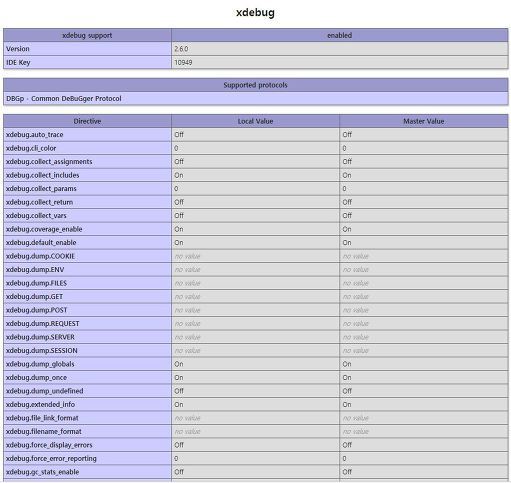Select the xdebug.dump.SESSION directive
The height and width of the screenshot is (483, 511).
point(42,351)
